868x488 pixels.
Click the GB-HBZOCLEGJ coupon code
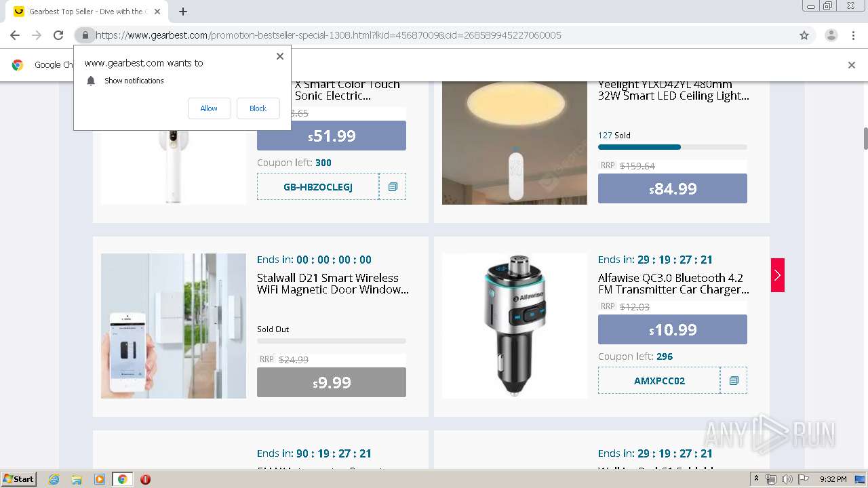pos(318,187)
